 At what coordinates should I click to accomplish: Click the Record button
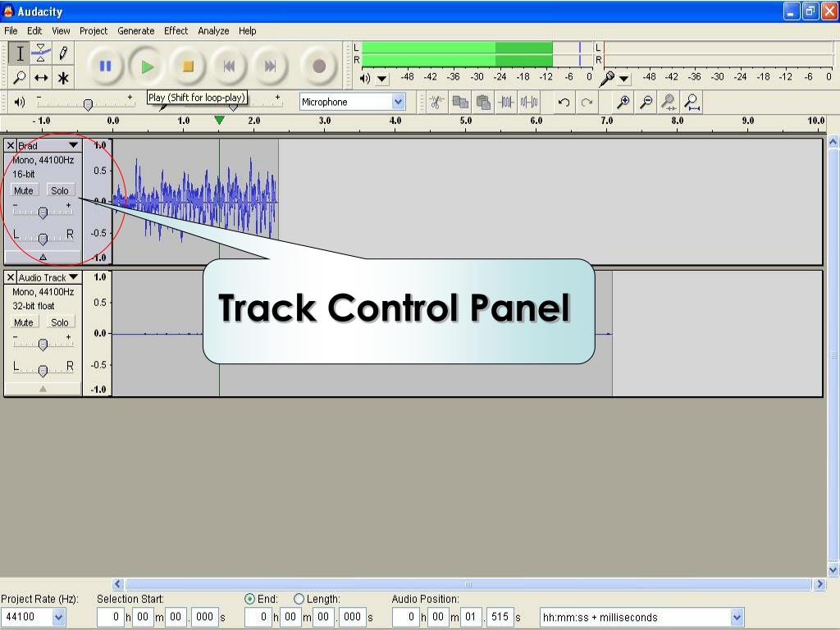[319, 66]
